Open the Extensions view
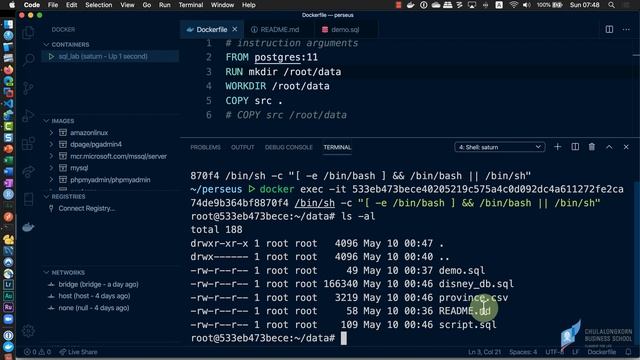The width and height of the screenshot is (640, 360). point(28,143)
